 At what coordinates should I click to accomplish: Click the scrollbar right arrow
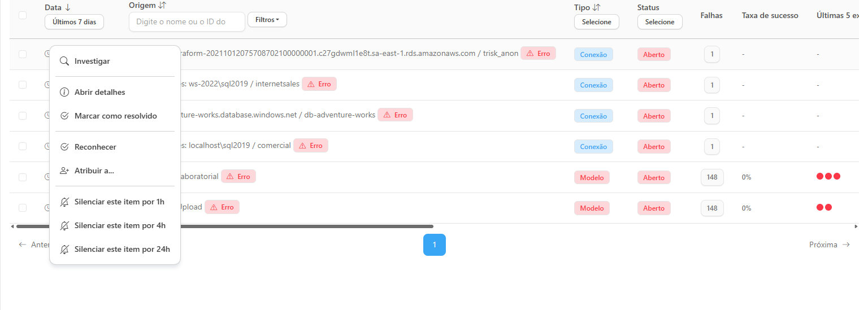click(856, 226)
